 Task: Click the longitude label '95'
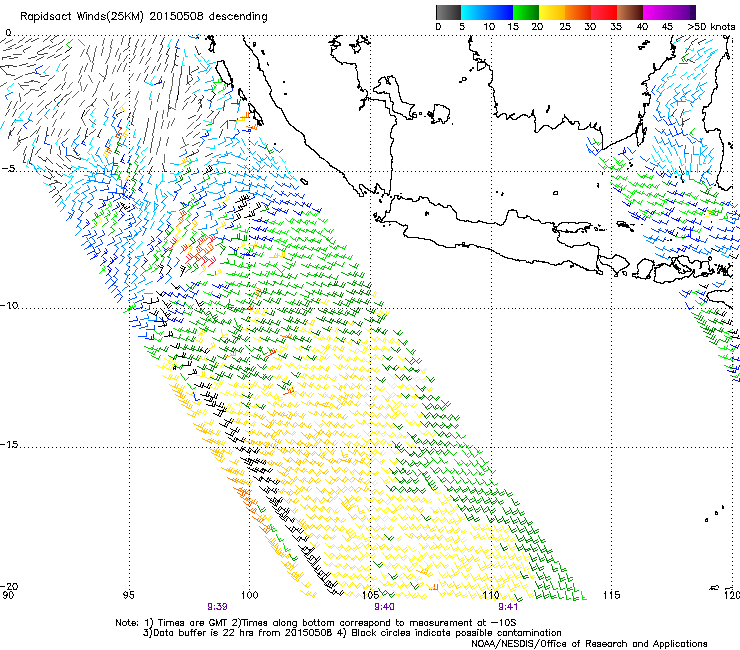[x=128, y=595]
